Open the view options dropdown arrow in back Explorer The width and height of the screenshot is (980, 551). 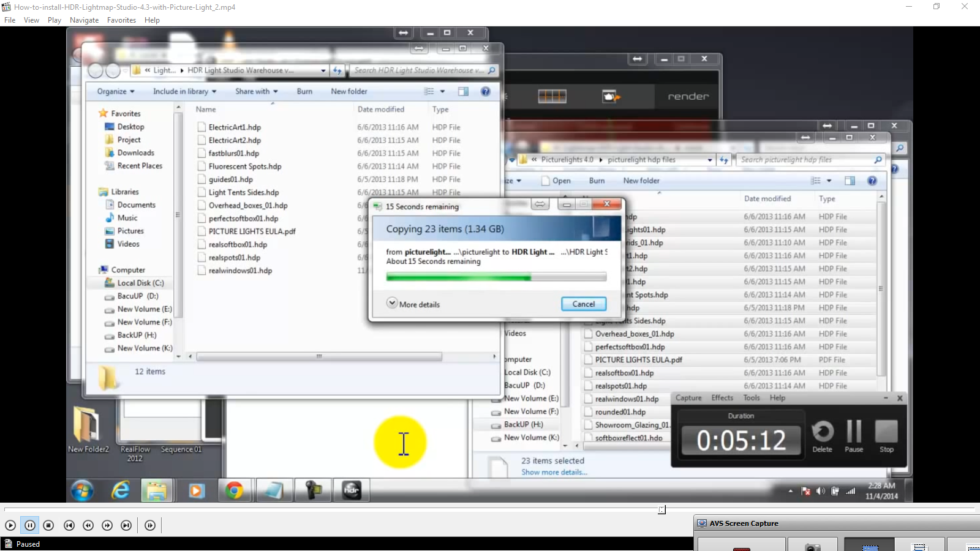tap(829, 181)
